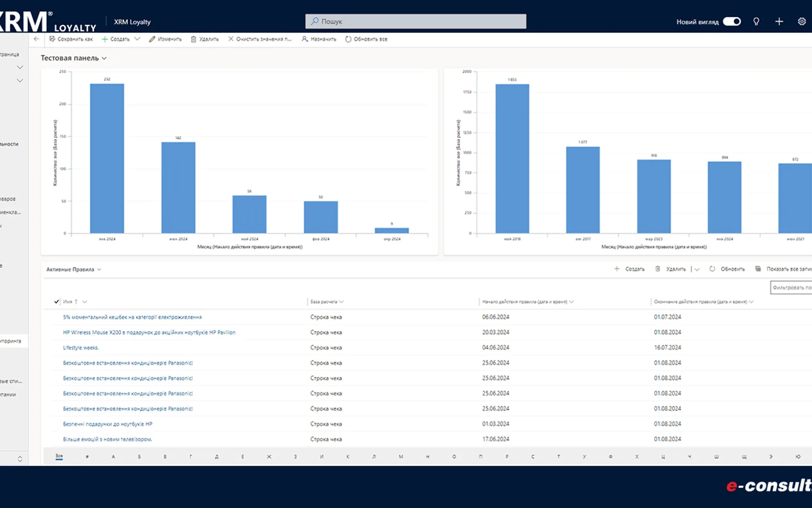Click the magnifier icon in the Пошук box
Screen dimensions: 812x508
(x=315, y=21)
